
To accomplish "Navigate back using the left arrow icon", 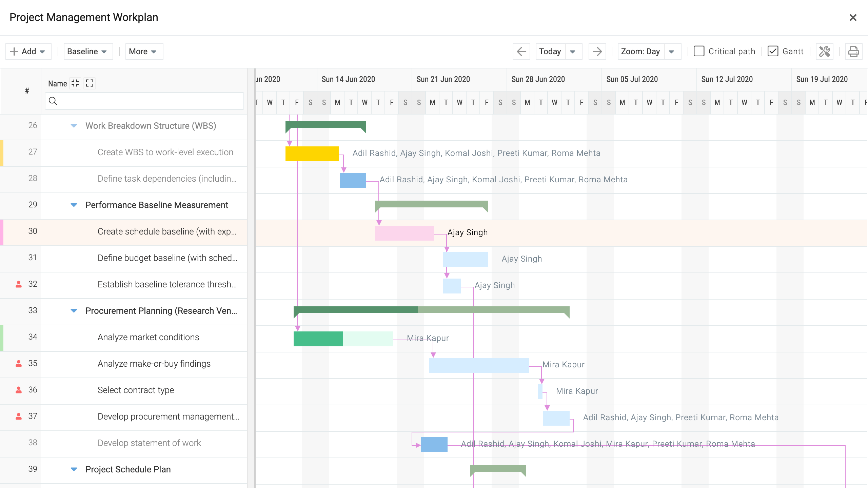I will click(x=520, y=51).
